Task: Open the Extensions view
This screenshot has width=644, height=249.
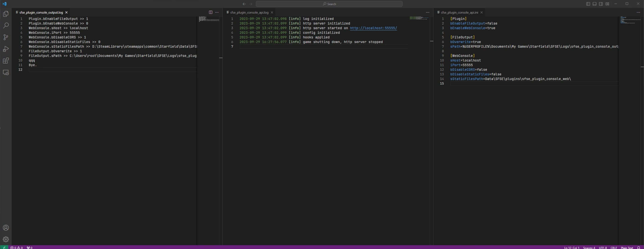Action: [6, 61]
